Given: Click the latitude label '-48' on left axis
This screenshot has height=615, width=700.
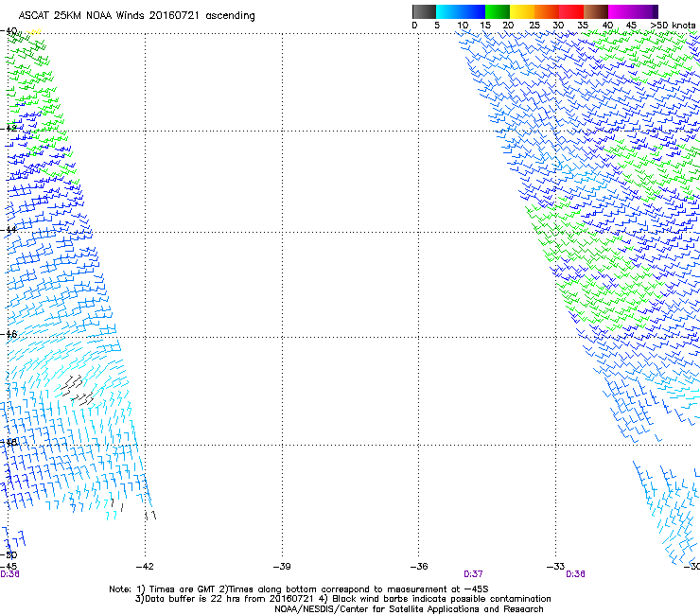Looking at the screenshot, I should click(9, 442).
